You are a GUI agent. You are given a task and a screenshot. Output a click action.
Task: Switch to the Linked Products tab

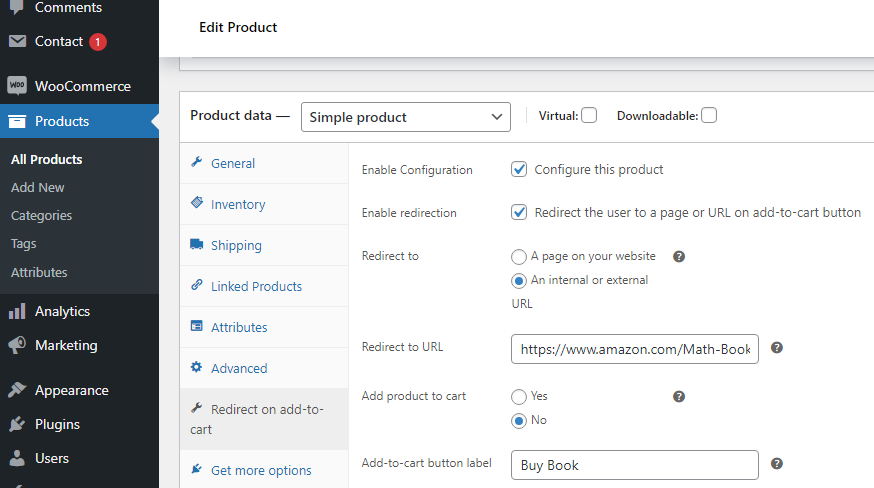256,286
